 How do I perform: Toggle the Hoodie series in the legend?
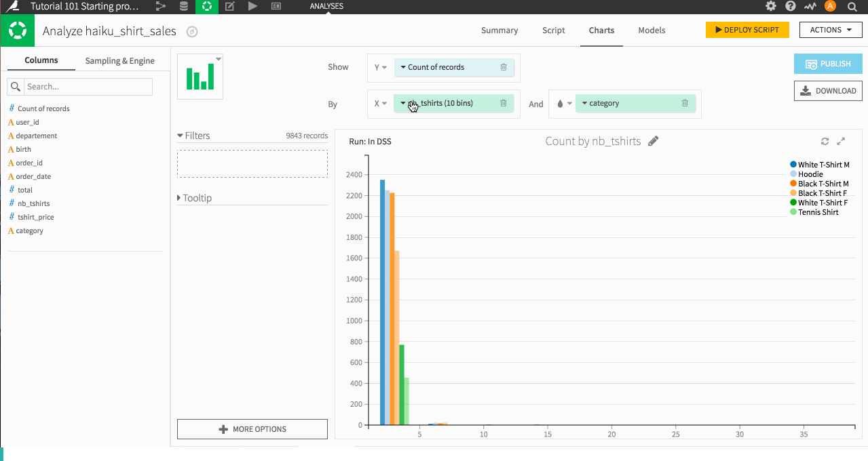tap(811, 174)
